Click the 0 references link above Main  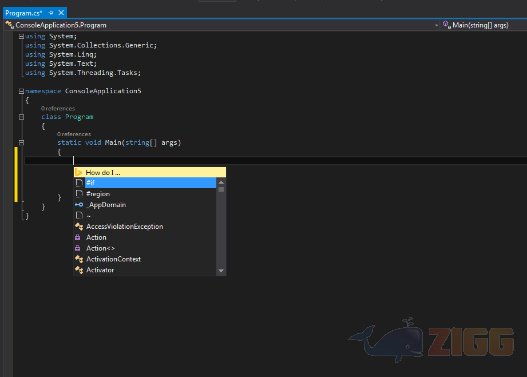[74, 134]
